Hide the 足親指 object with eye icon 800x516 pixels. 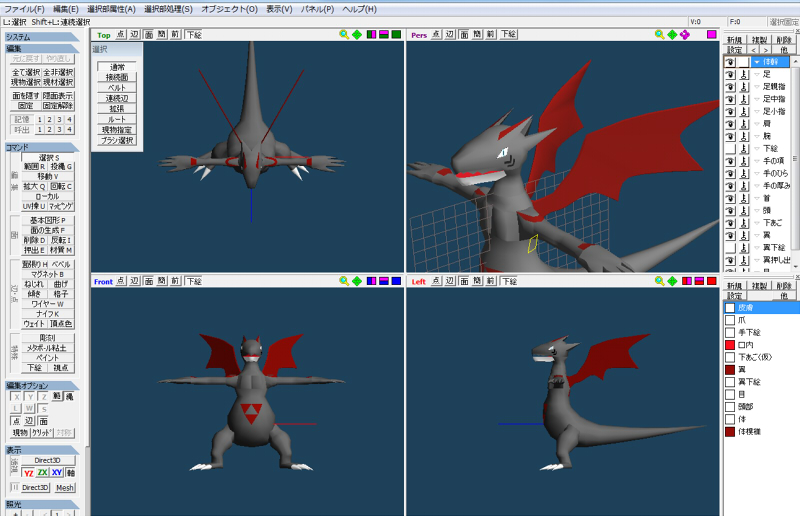pos(730,86)
